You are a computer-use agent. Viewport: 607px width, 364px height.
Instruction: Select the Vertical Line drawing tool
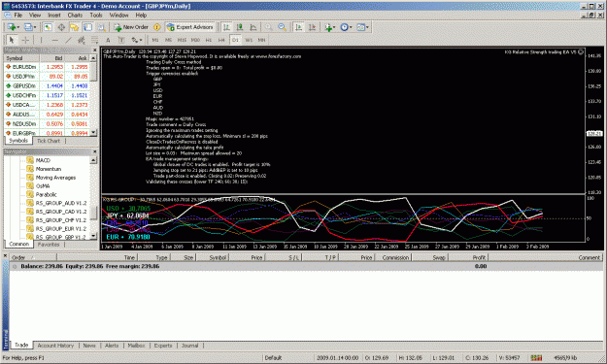click(41, 40)
